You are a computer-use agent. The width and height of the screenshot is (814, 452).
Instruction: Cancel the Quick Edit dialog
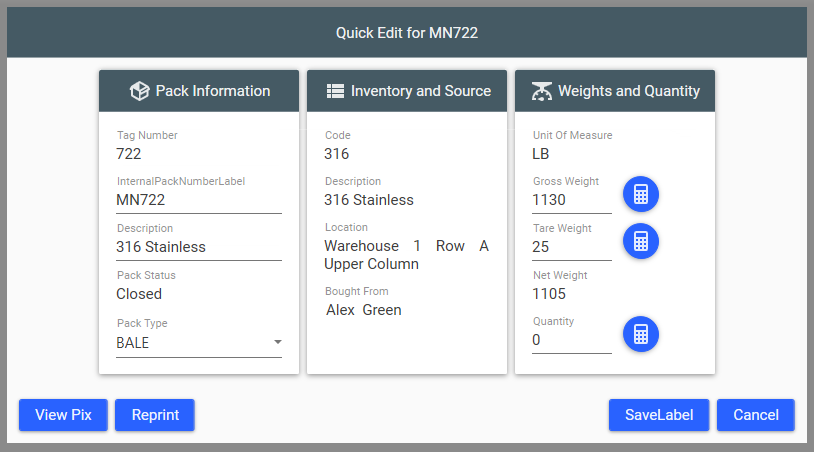point(755,415)
